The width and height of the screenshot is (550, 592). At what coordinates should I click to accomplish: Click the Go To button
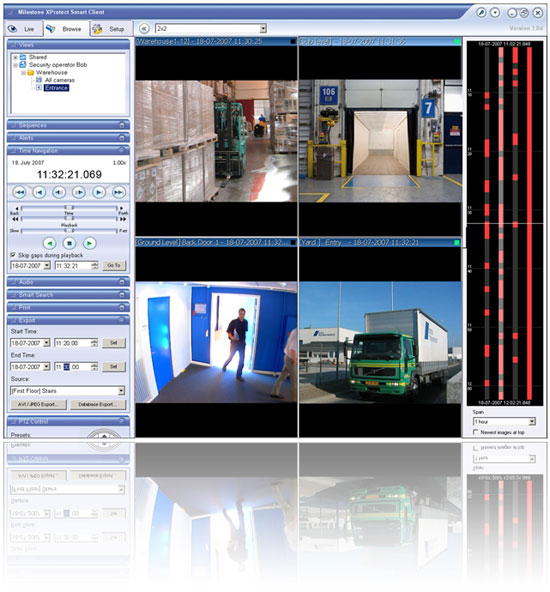114,265
